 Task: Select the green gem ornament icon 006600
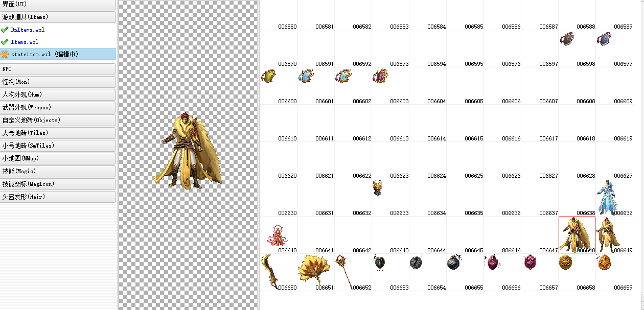(268, 77)
